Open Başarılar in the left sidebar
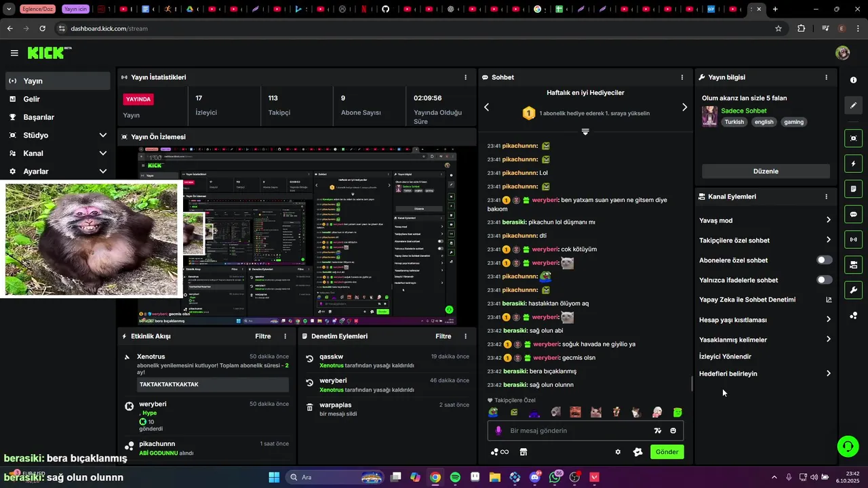The height and width of the screenshot is (488, 868). (57, 117)
